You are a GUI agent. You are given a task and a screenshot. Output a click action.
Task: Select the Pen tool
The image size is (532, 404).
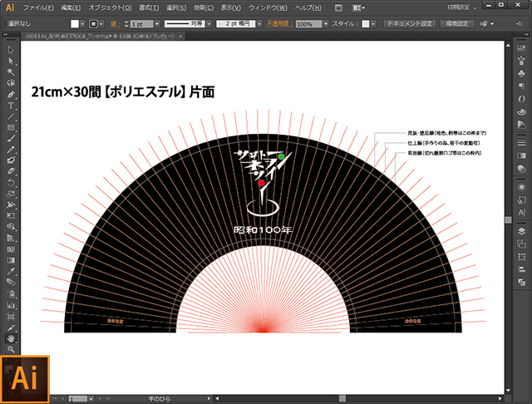11,94
